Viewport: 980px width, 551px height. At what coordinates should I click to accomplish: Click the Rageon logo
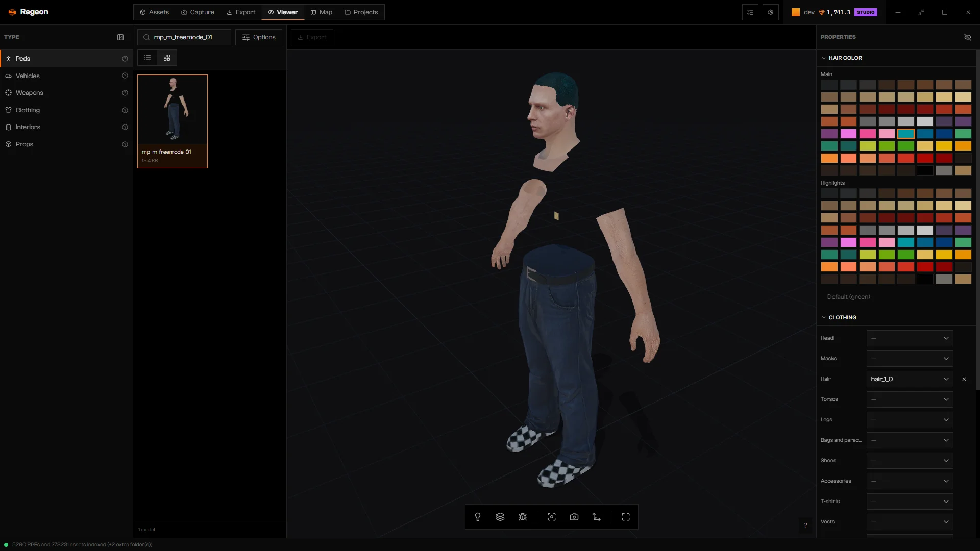[x=29, y=12]
